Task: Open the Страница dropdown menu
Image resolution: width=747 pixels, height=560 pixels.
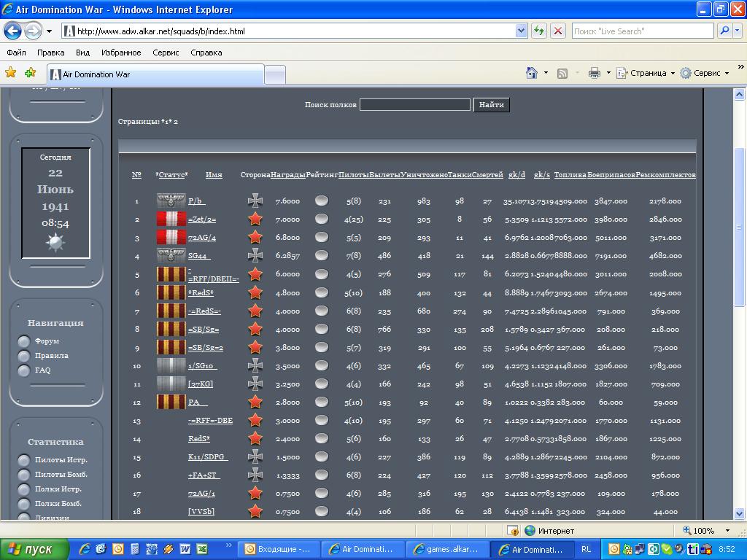Action: (x=646, y=73)
